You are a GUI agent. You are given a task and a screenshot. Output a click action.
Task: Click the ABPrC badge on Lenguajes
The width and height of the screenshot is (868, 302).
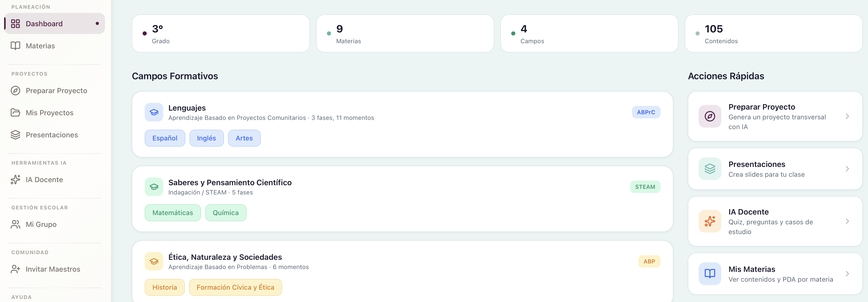tap(646, 112)
